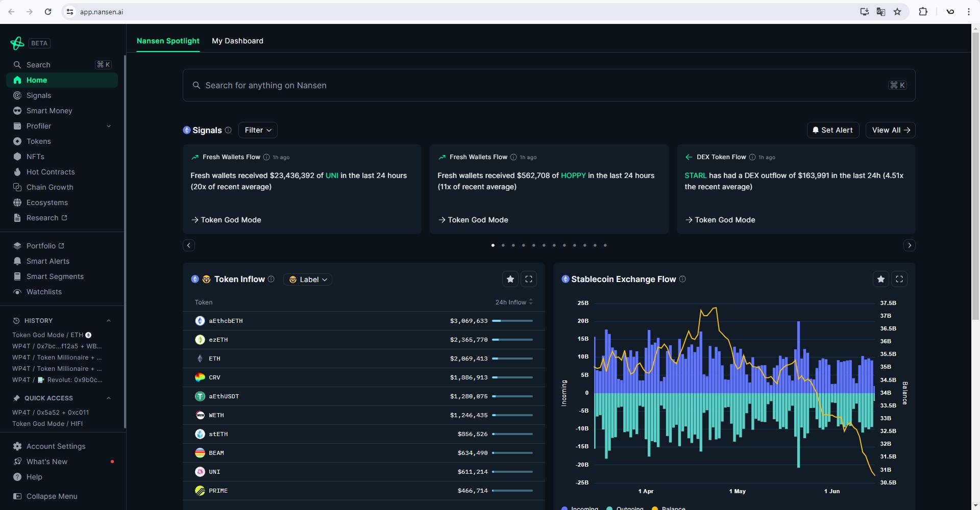Click info icon next to Signals heading
This screenshot has height=510, width=980.
(228, 130)
